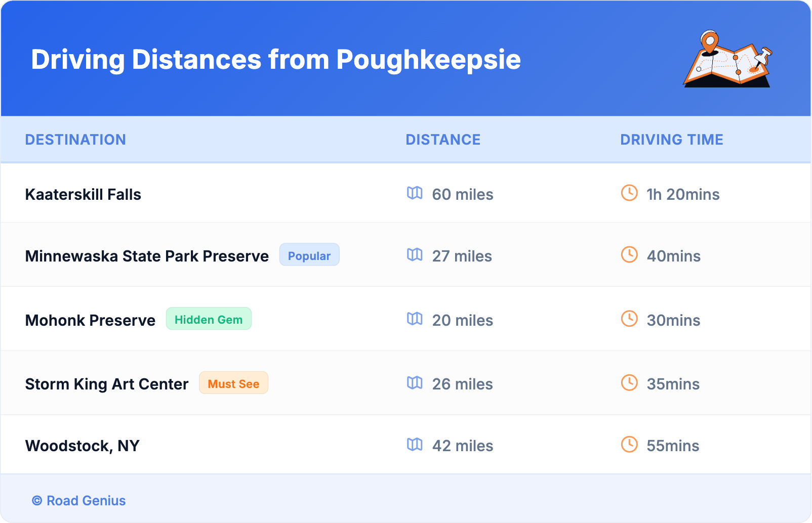
Task: Open Minnewaska State Park Preserve entry
Action: (x=147, y=256)
